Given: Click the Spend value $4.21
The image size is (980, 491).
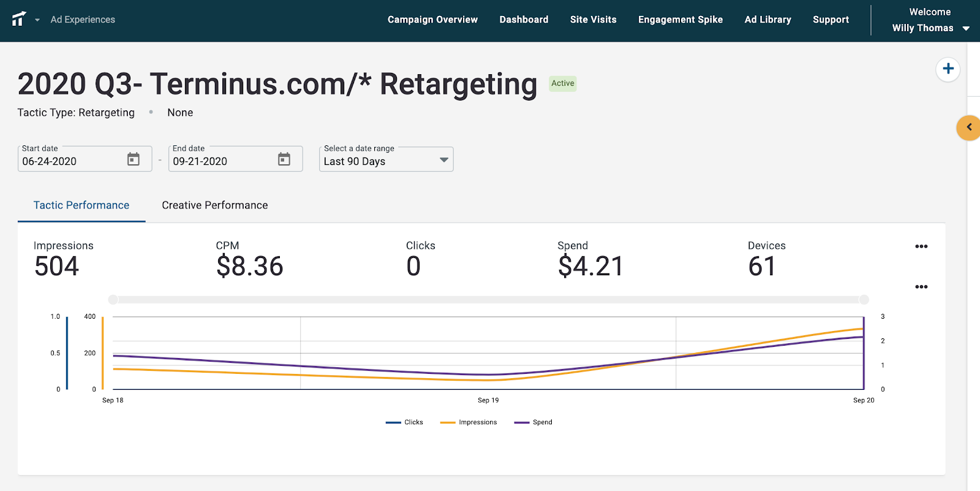Looking at the screenshot, I should [x=590, y=267].
